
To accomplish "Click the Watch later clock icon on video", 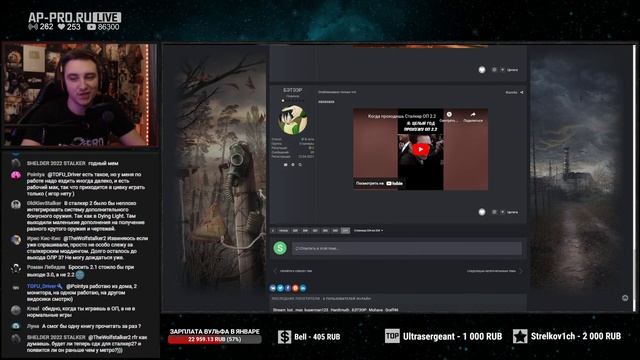I will (x=449, y=115).
